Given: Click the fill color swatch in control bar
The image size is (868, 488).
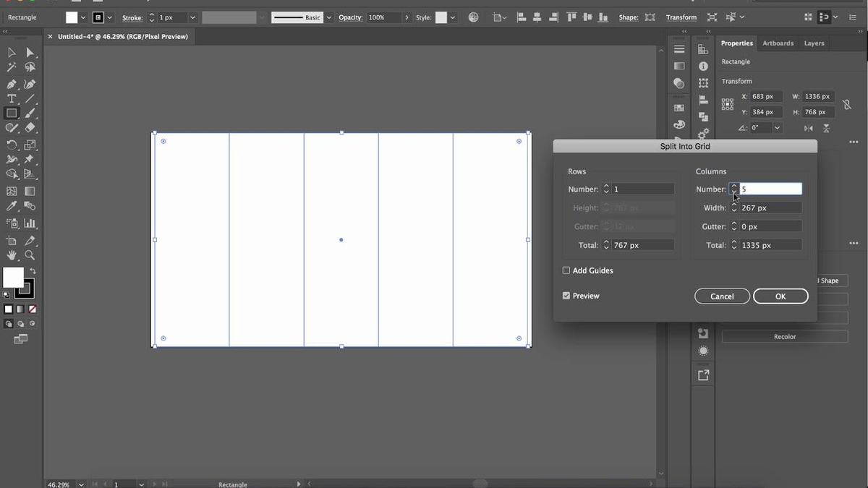Looking at the screenshot, I should pos(71,17).
